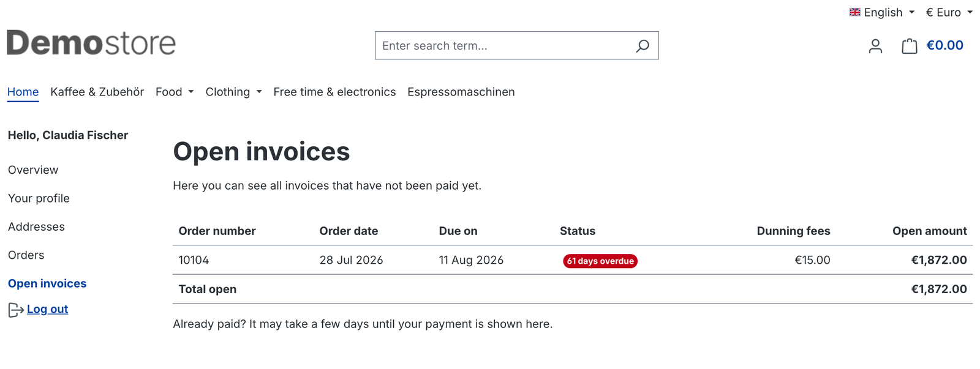This screenshot has width=980, height=369.
Task: Select Overview in account sidebar
Action: click(x=33, y=170)
